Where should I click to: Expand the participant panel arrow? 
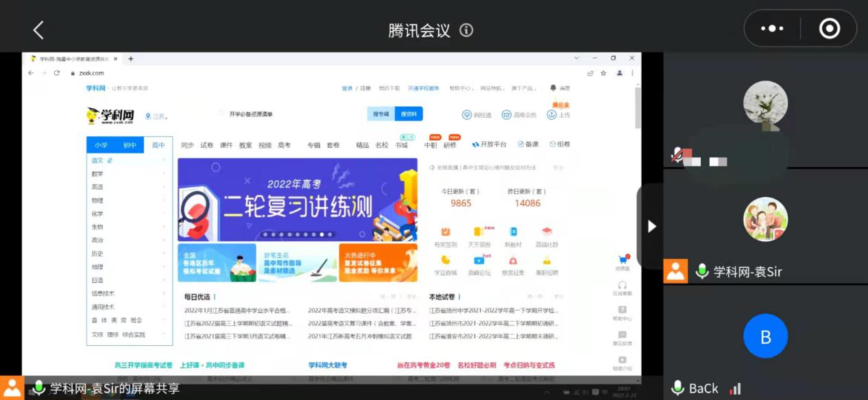pos(652,226)
